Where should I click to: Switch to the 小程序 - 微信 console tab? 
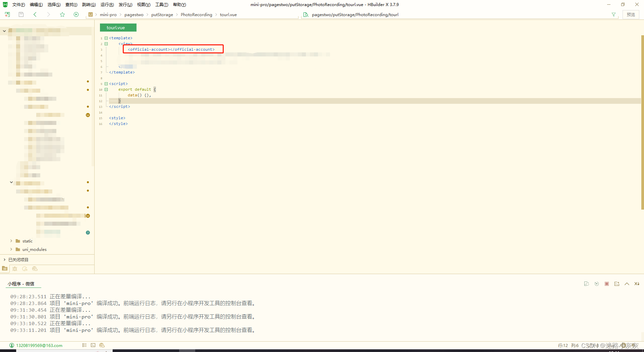click(21, 284)
